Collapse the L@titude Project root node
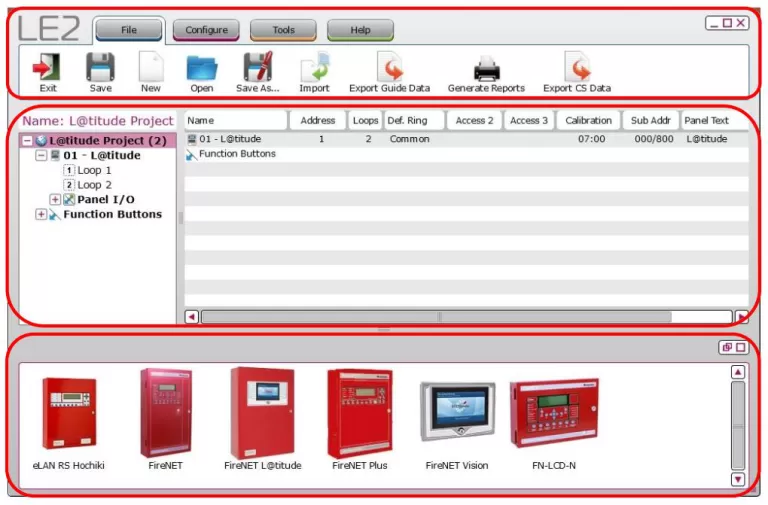Image resolution: width=768 pixels, height=505 pixels. (x=27, y=141)
